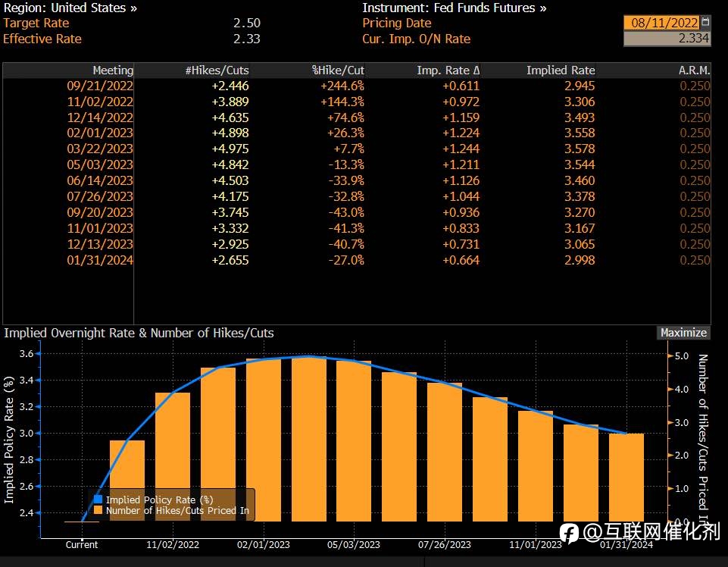Edit the Pricing Date field 08/11/2022

pos(662,22)
